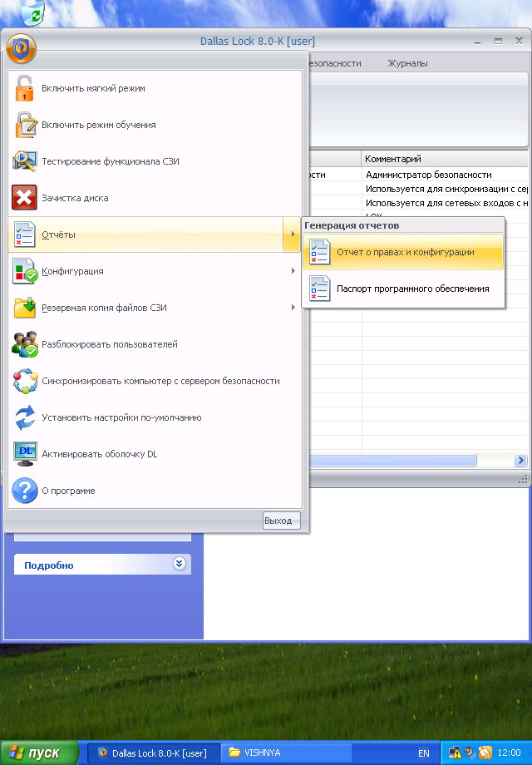The height and width of the screenshot is (765, 532).
Task: Expand the Подробно panel chevron
Action: [179, 564]
